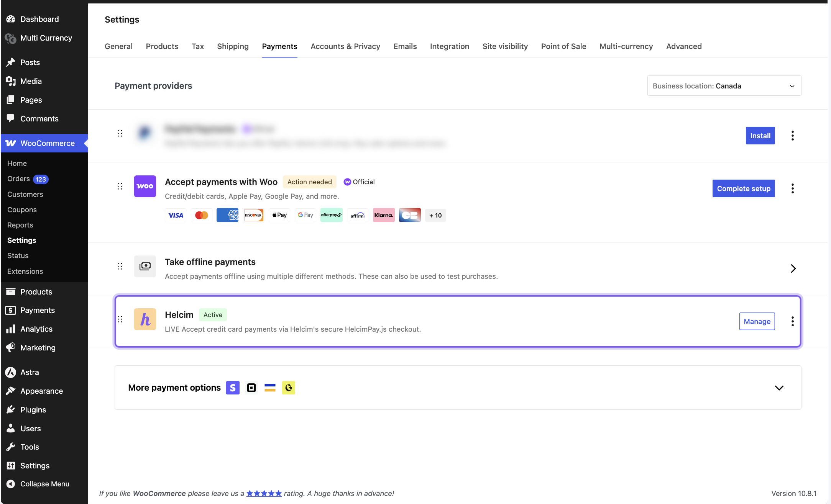The height and width of the screenshot is (504, 831).
Task: Switch to the Products settings tab
Action: 162,46
